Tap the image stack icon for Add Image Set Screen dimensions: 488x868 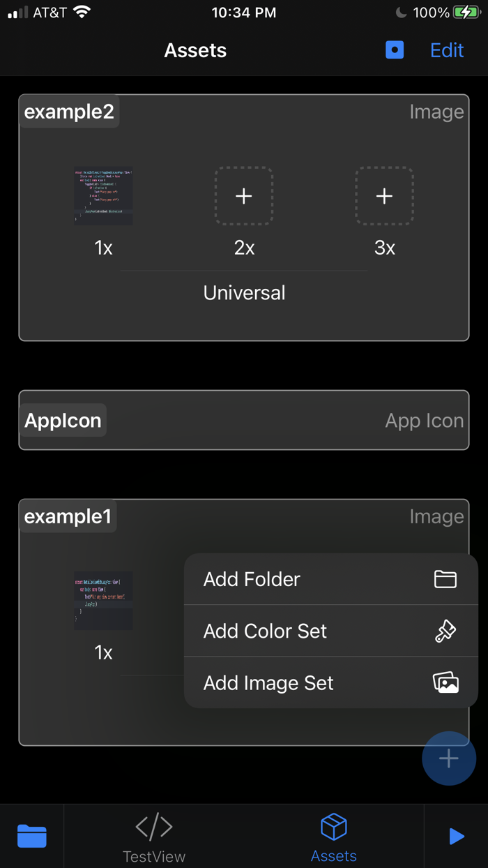(x=445, y=682)
